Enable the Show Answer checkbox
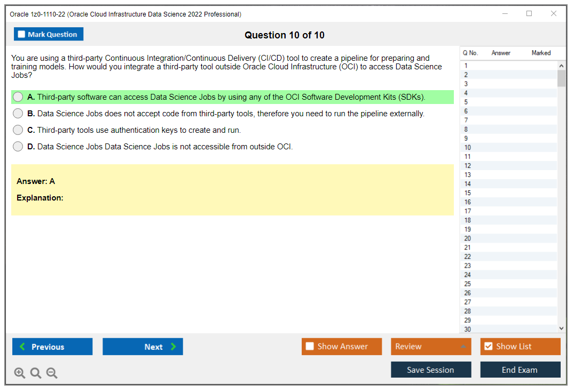This screenshot has width=574, height=392. (x=310, y=347)
